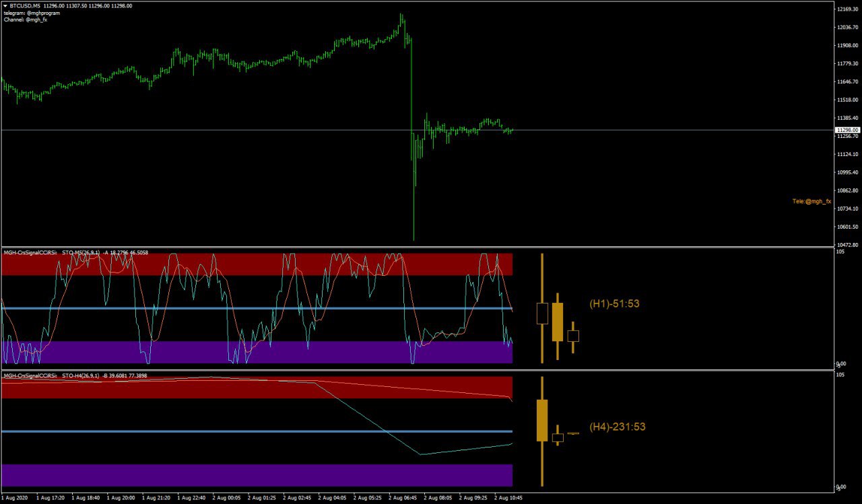Click the 11908.00 price axis label
Screen dimensions: 862x504
pos(847,46)
